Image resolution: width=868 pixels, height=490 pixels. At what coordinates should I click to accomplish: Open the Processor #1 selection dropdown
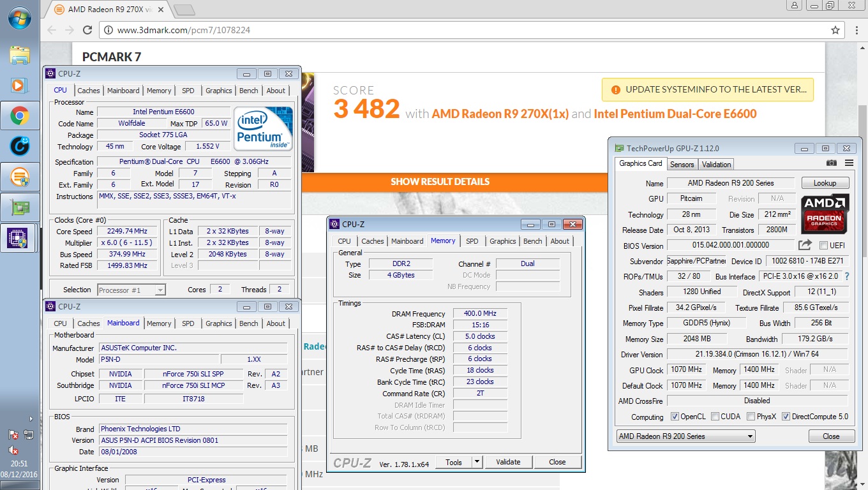click(x=131, y=290)
